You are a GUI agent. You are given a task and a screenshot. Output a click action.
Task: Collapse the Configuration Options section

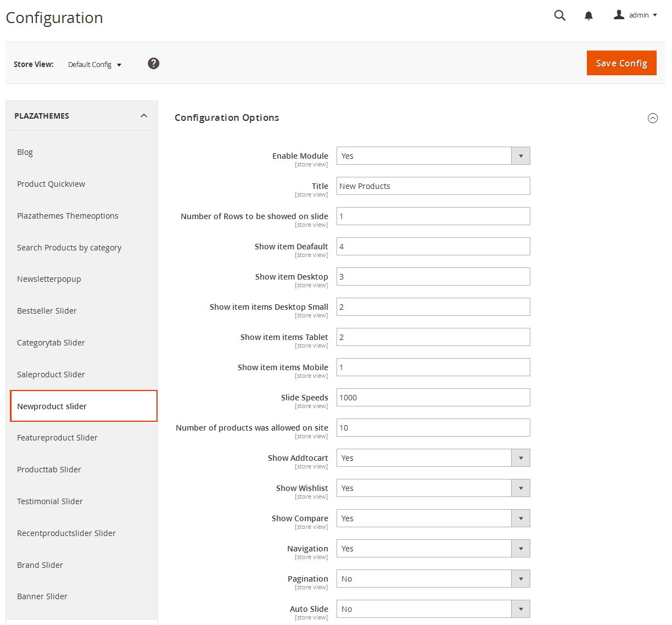(652, 118)
